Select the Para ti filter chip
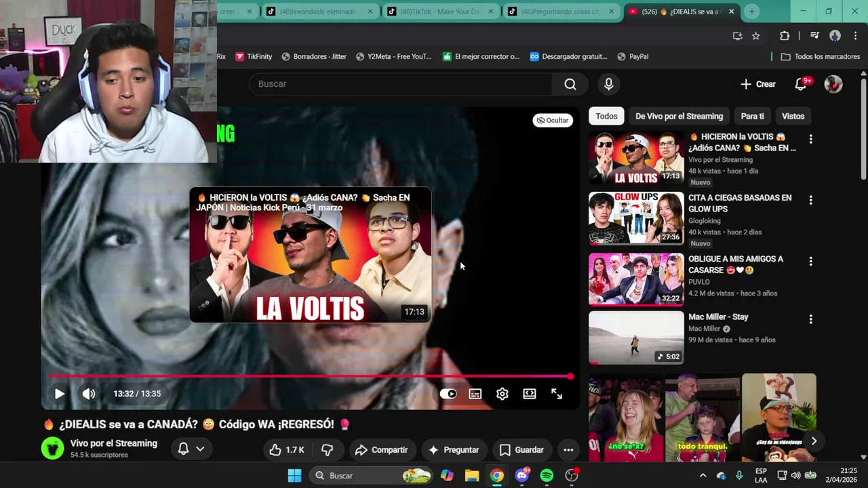 tap(752, 117)
